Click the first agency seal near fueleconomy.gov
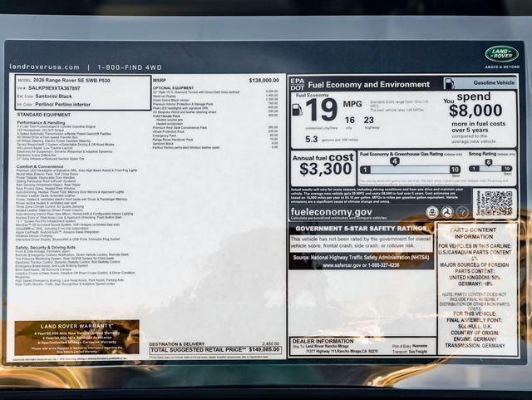Viewport: 532px width, 400px height. tap(432, 212)
